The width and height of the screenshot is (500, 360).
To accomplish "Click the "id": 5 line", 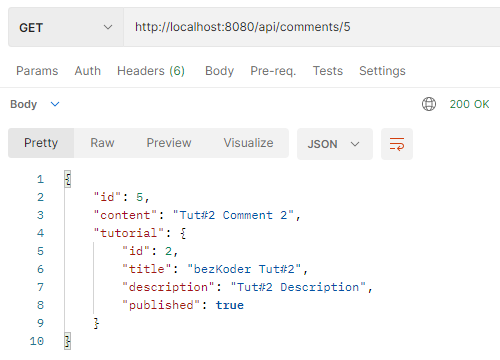I will 121,197.
